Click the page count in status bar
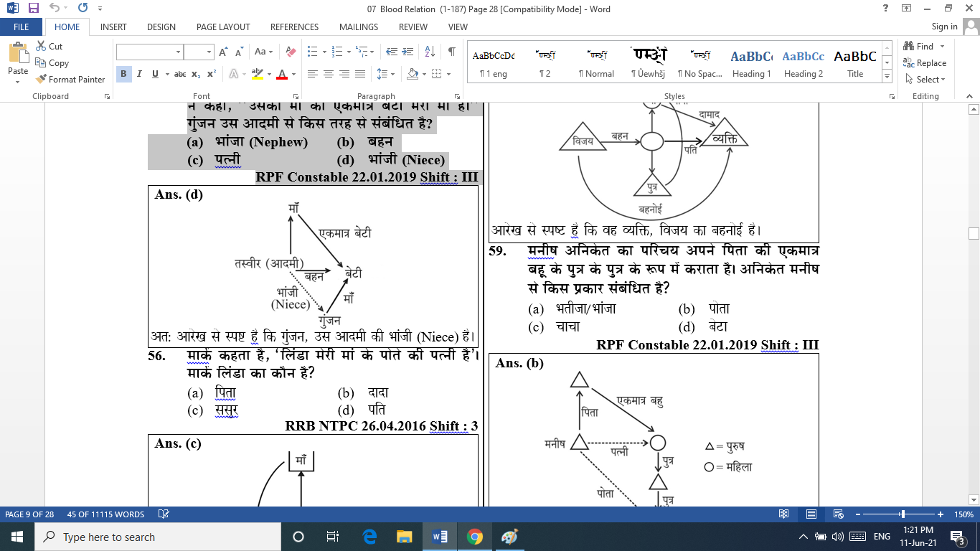 tap(29, 514)
